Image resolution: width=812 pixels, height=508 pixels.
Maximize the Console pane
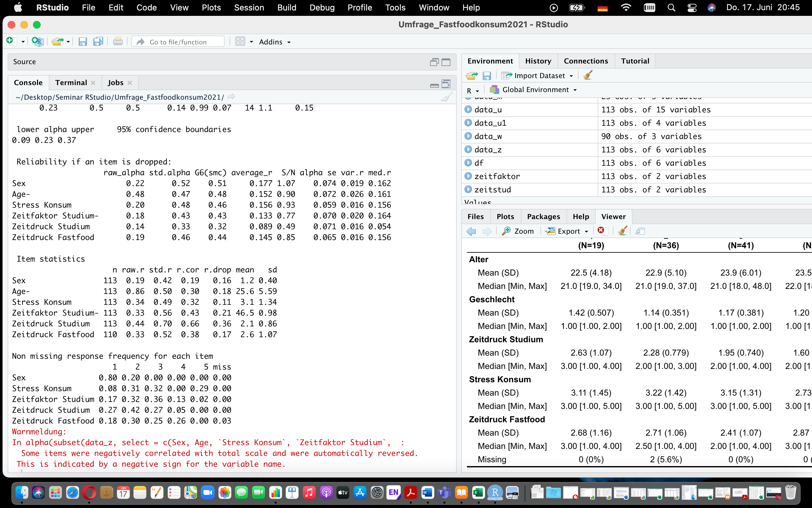(446, 84)
